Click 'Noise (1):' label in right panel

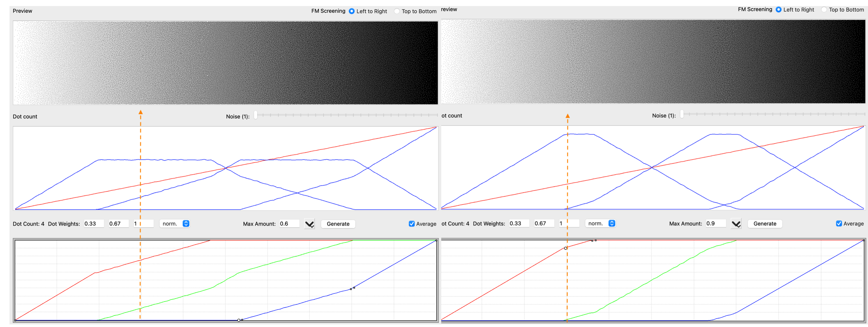pos(664,115)
